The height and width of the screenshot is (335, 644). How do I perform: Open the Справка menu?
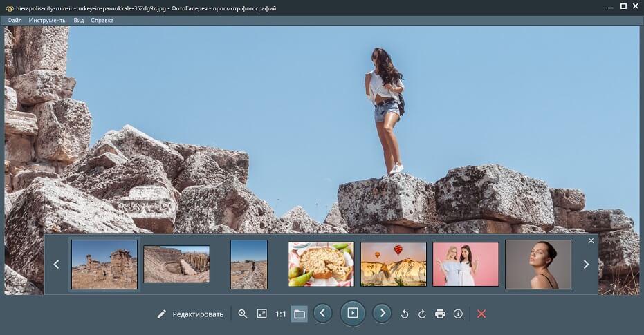pos(102,21)
